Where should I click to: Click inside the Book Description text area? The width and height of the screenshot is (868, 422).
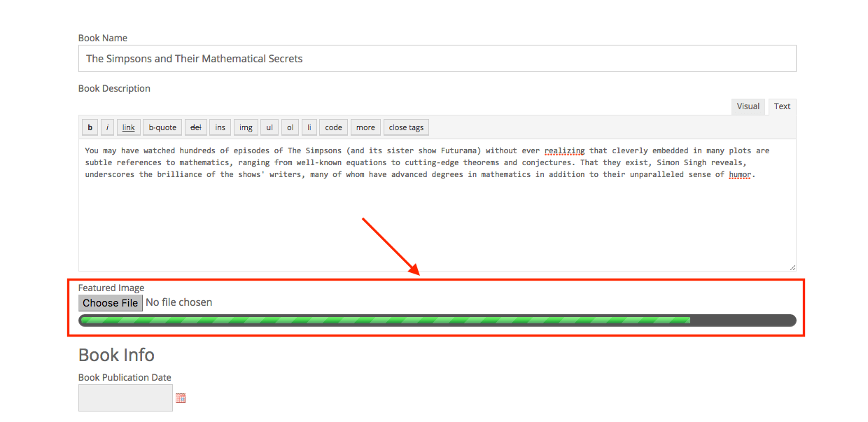(437, 205)
